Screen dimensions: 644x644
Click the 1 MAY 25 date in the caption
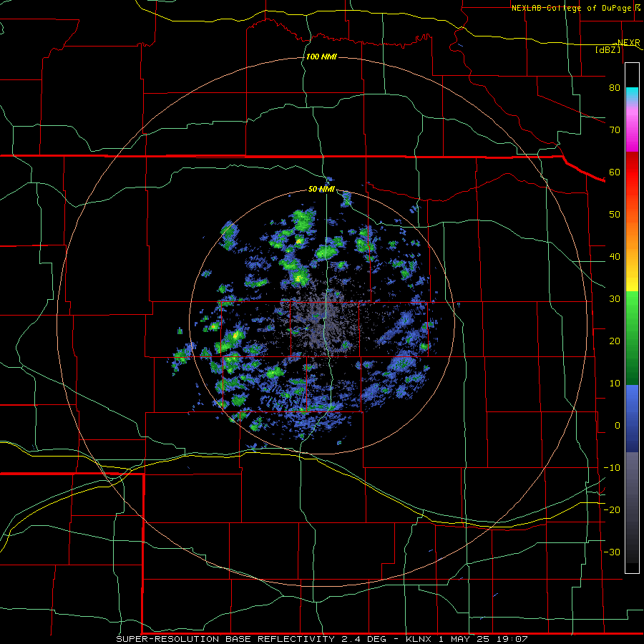tap(466, 639)
